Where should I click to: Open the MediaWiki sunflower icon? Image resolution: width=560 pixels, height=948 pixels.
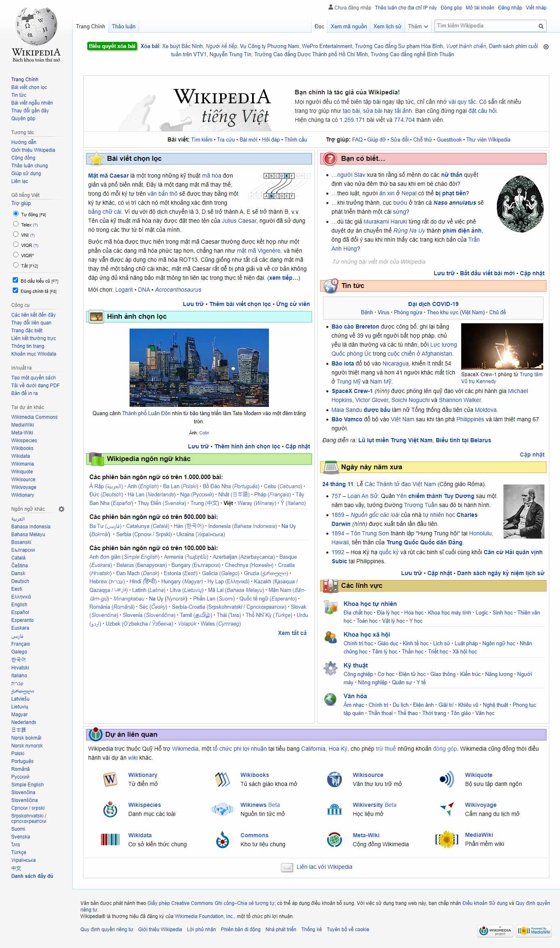pos(446,840)
